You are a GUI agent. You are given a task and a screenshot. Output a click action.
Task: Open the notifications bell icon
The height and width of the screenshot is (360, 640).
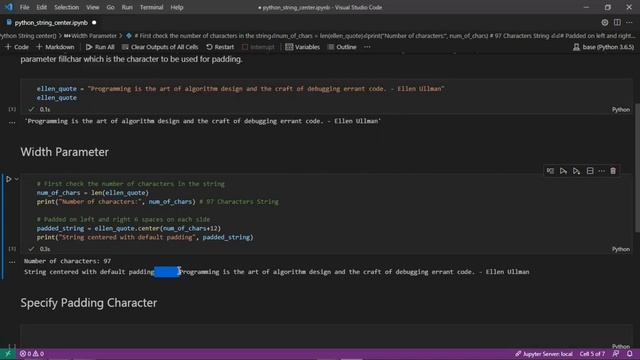pyautogui.click(x=629, y=354)
